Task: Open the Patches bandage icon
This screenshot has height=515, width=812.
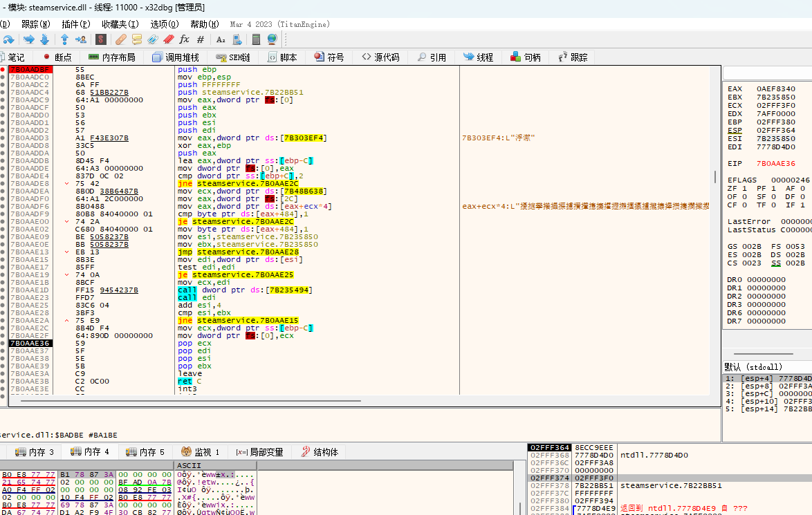Action: pos(120,39)
